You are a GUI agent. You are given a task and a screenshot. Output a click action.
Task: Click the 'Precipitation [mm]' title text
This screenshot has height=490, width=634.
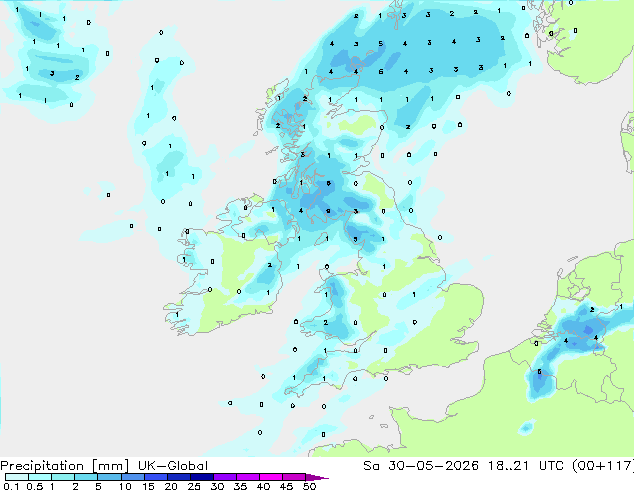pos(65,466)
